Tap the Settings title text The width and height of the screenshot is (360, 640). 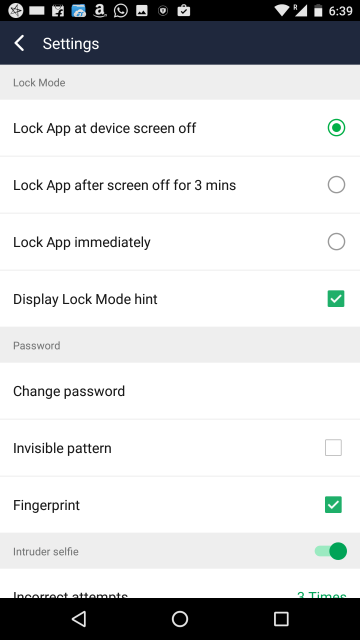pyautogui.click(x=71, y=44)
